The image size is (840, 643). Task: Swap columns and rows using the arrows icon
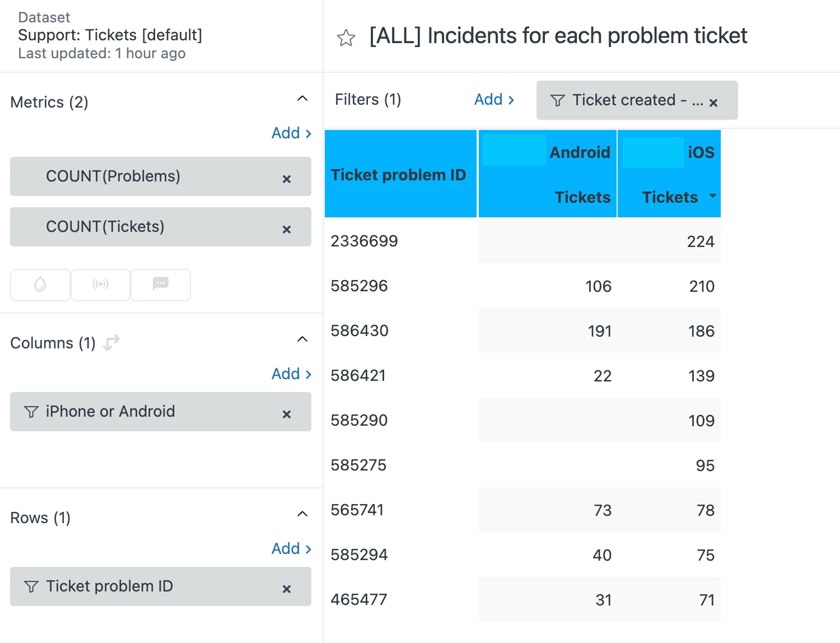coord(111,342)
